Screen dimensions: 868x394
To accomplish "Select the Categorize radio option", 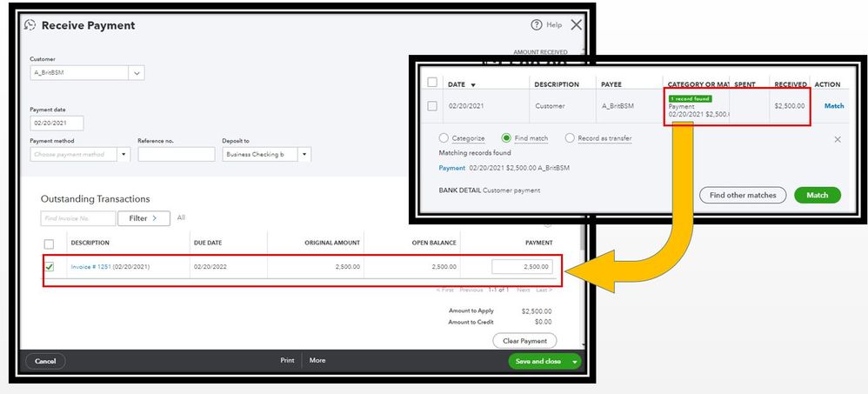I will 444,137.
